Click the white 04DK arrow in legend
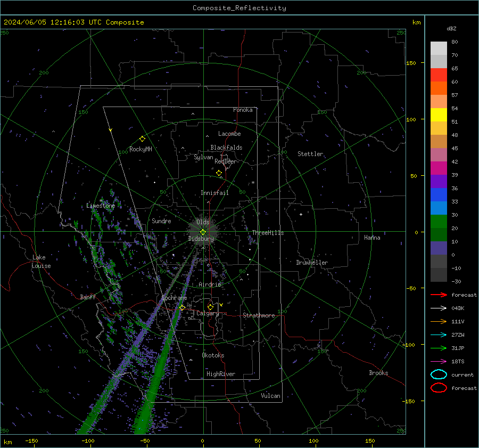Screen dimensions: 479x448 (x=439, y=308)
